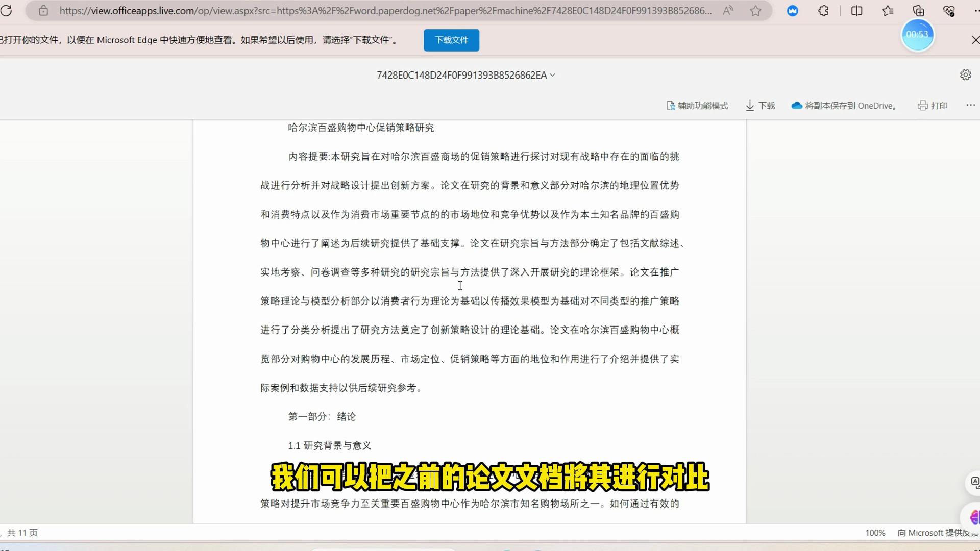Close the download notification bar
Viewport: 980px width, 551px height.
pyautogui.click(x=975, y=40)
